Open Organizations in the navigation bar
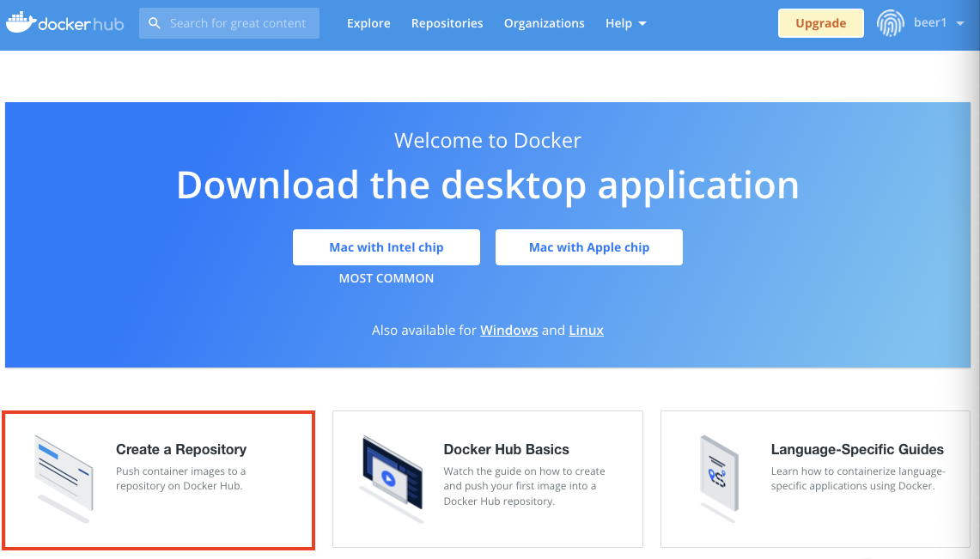Viewport: 980px width, 559px height. [545, 23]
